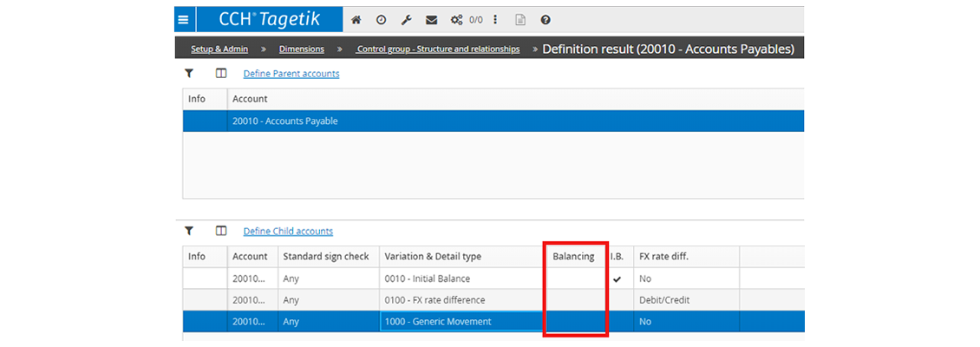Open the vertical three-dot more options menu
980x347 pixels.
[x=495, y=20]
